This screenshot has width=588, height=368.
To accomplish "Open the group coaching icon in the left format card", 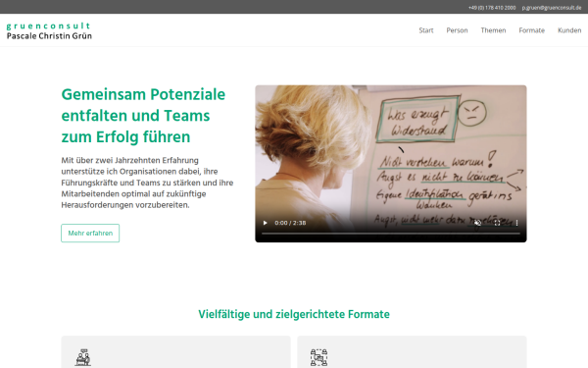I will point(82,358).
